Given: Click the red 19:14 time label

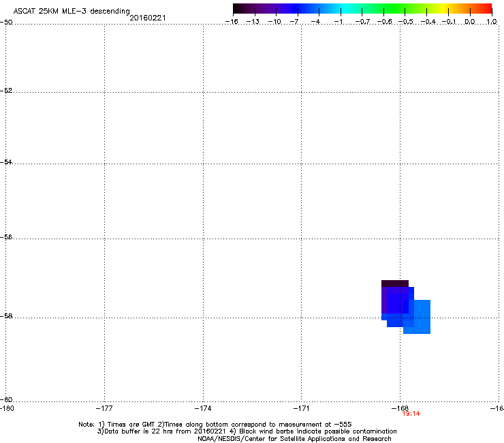Looking at the screenshot, I should click(x=411, y=414).
